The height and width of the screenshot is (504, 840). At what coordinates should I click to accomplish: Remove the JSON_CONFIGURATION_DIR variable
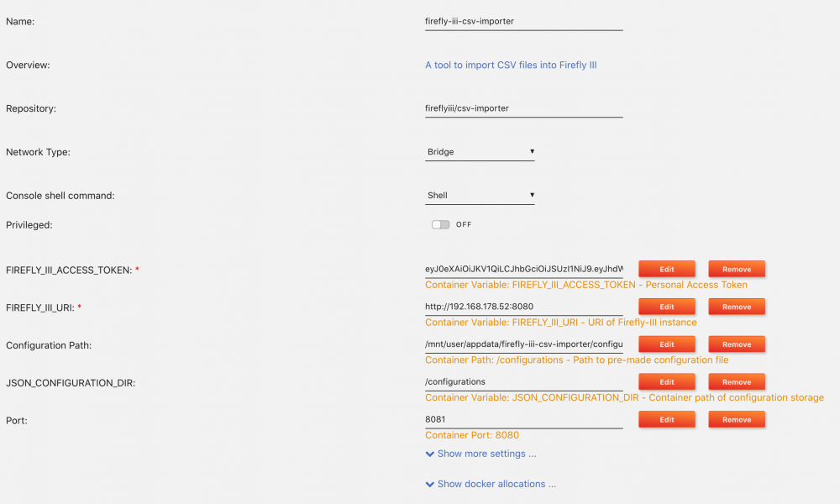coord(737,381)
